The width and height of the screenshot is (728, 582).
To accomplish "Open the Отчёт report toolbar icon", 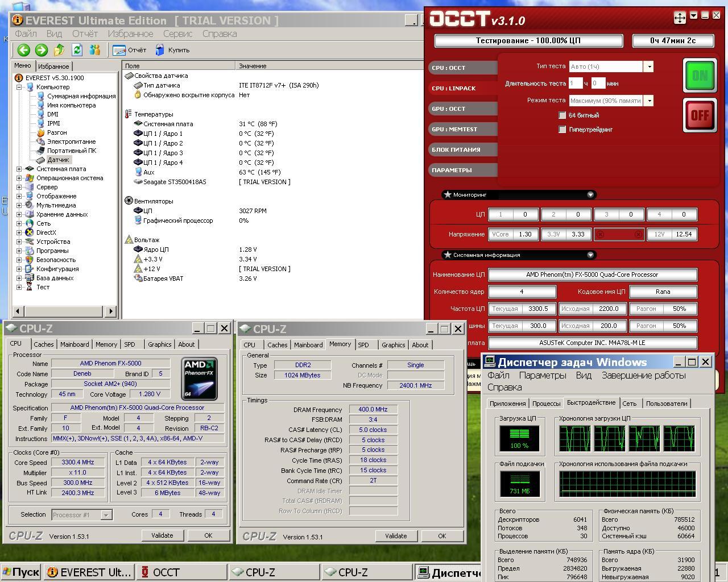I will [130, 50].
